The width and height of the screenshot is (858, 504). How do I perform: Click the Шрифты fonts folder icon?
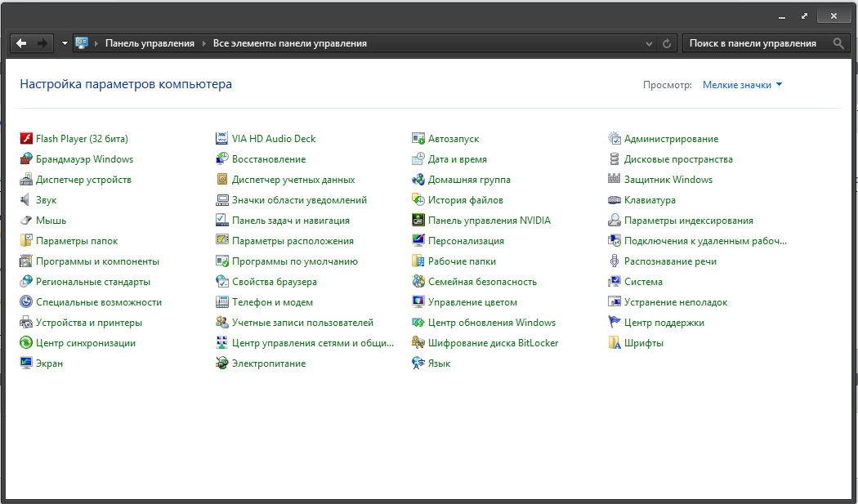tap(614, 343)
